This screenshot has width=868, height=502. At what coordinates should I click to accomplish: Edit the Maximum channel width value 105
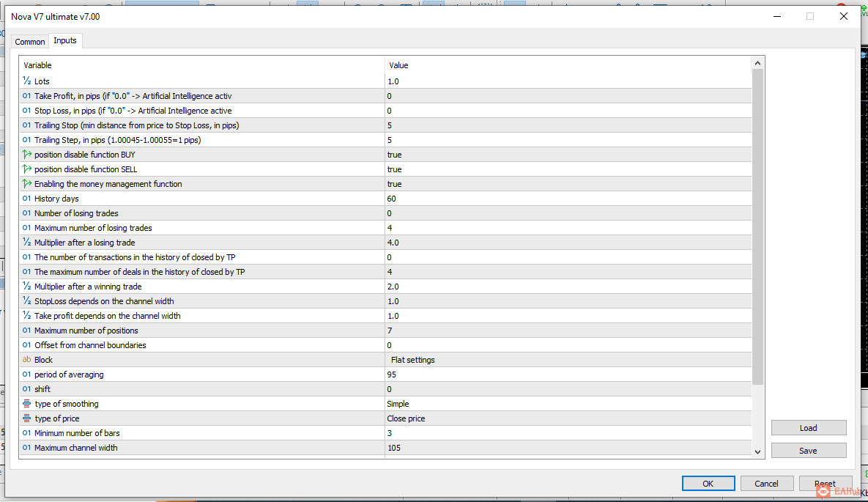pos(568,448)
